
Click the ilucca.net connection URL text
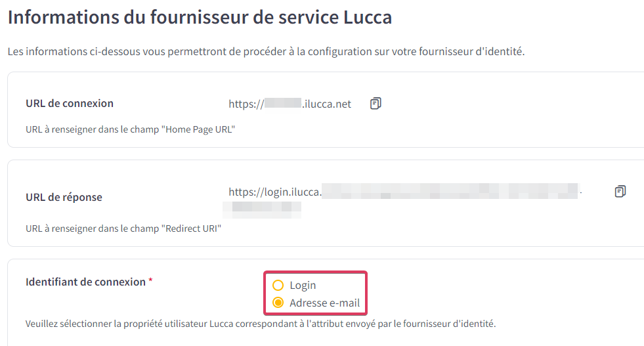(290, 104)
